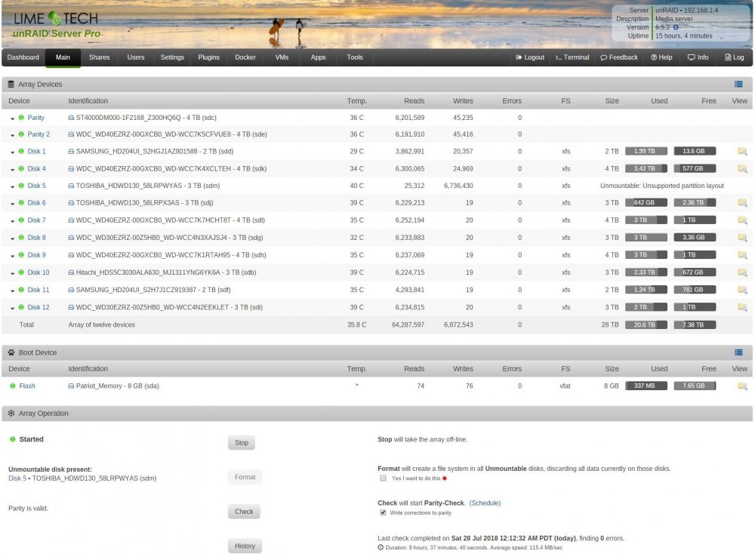The height and width of the screenshot is (560, 755).
Task: Browse the Flash device folder icon
Action: point(742,386)
